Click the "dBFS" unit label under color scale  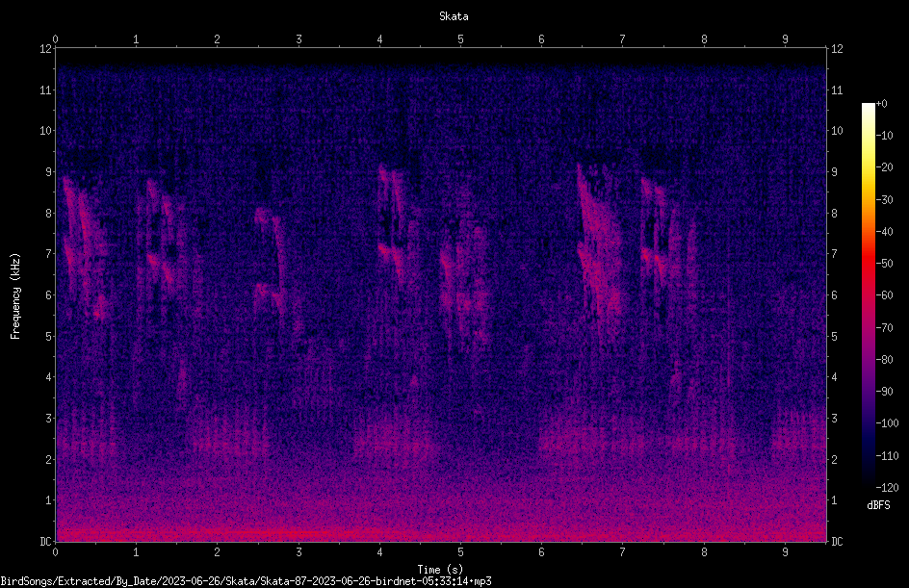tap(878, 505)
